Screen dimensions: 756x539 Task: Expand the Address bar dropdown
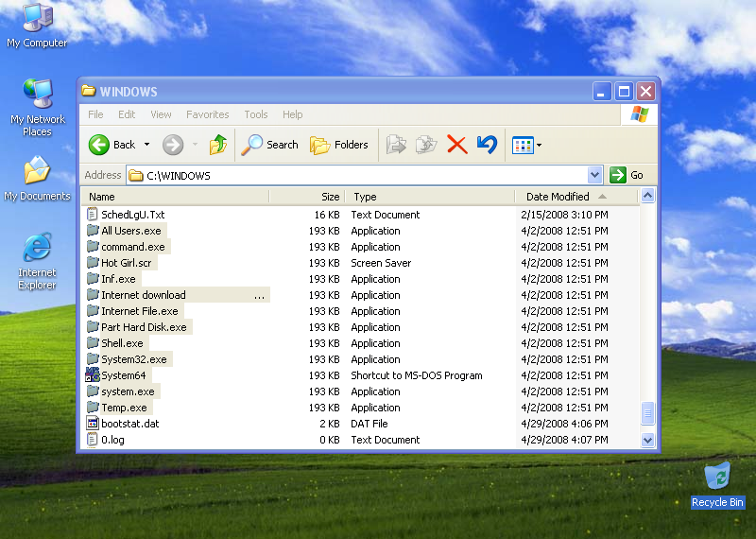(595, 175)
